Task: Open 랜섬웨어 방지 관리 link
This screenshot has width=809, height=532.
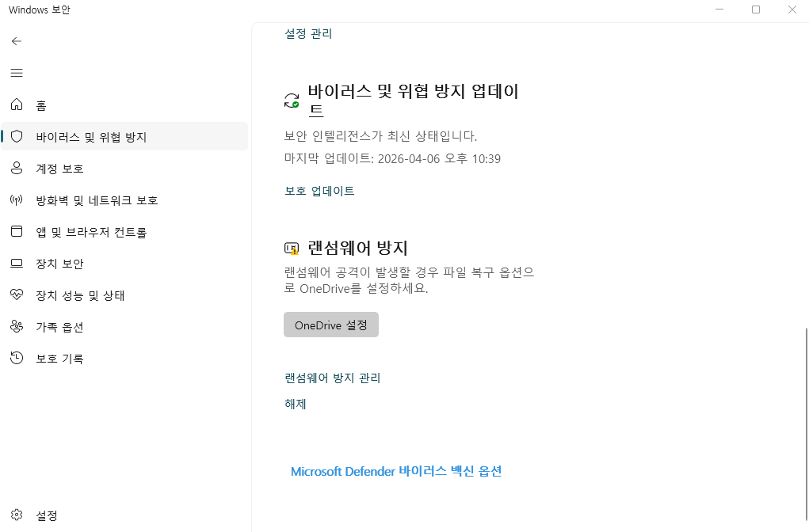Action: [x=332, y=378]
